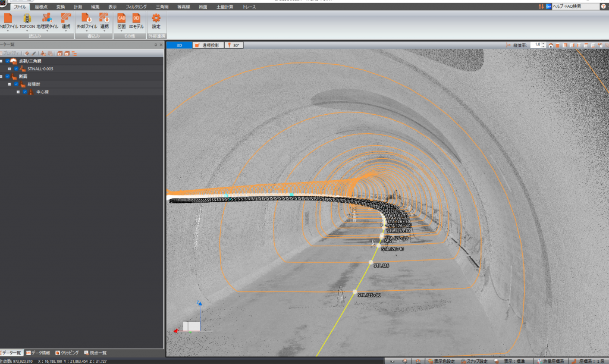Open the 三角網 ribbon tab
609x364 pixels.
[162, 7]
